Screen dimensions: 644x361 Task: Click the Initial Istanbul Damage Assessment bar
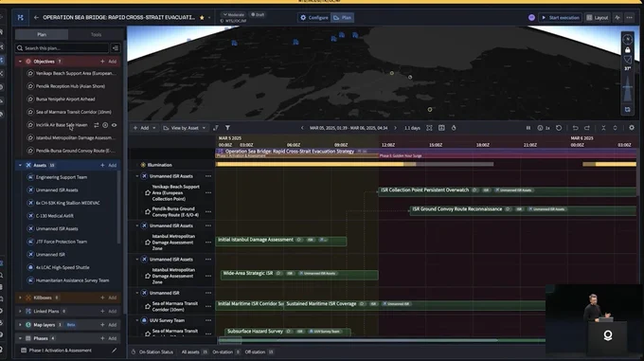[x=281, y=241]
